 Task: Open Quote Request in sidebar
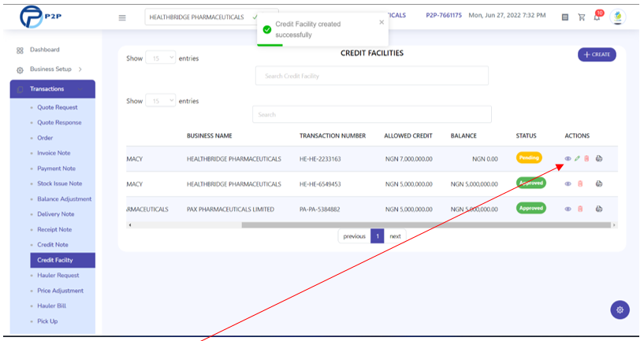[x=57, y=108]
